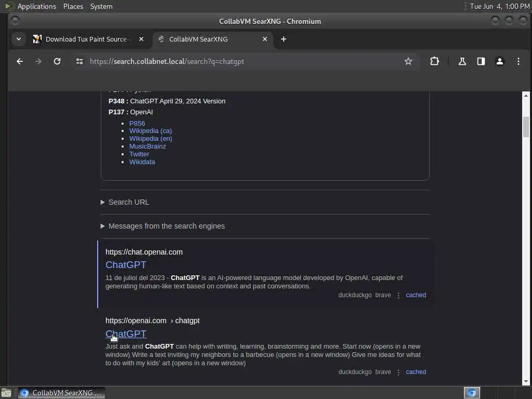Go back to the previous page

click(20, 61)
